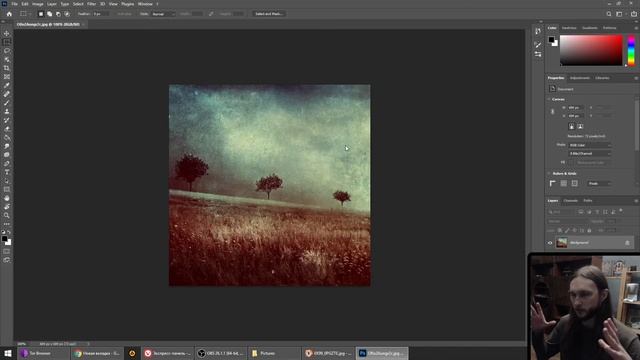Select the Frame tool

[x=7, y=76]
